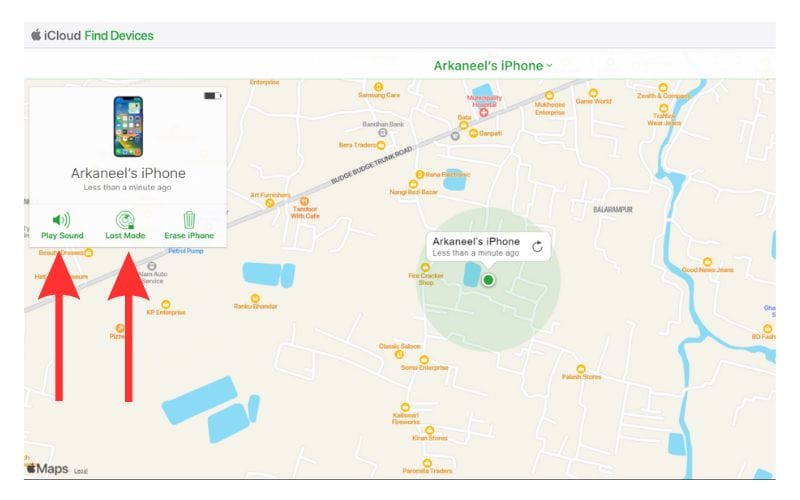The image size is (800, 500).
Task: Click the Play Sound speaker icon
Action: point(62,220)
